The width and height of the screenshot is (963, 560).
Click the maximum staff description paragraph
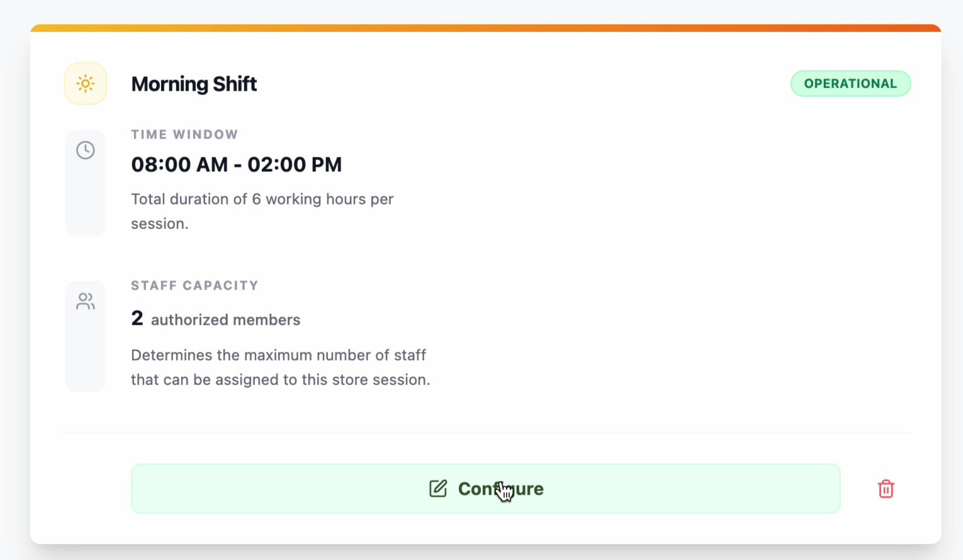click(280, 367)
